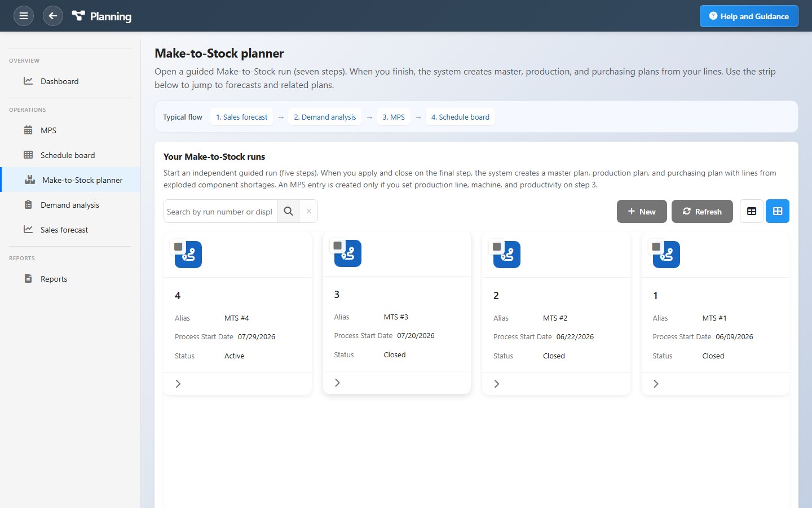Click alias text MTS #1

tap(714, 318)
